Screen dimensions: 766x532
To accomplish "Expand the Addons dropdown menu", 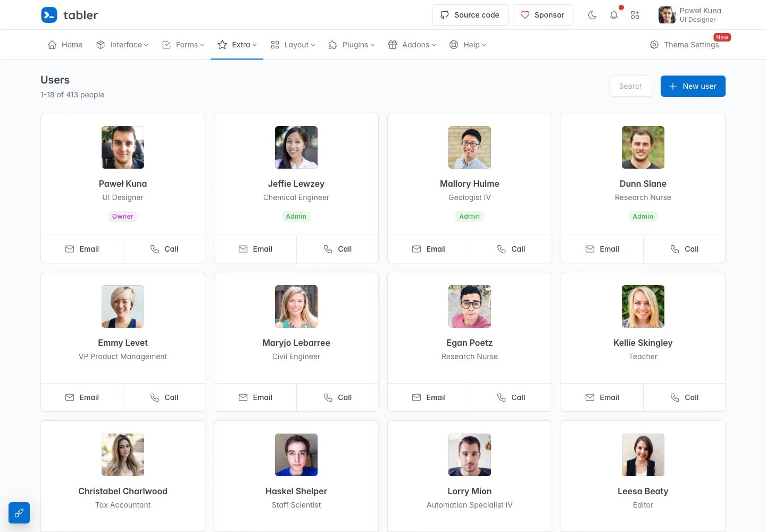I will [412, 45].
